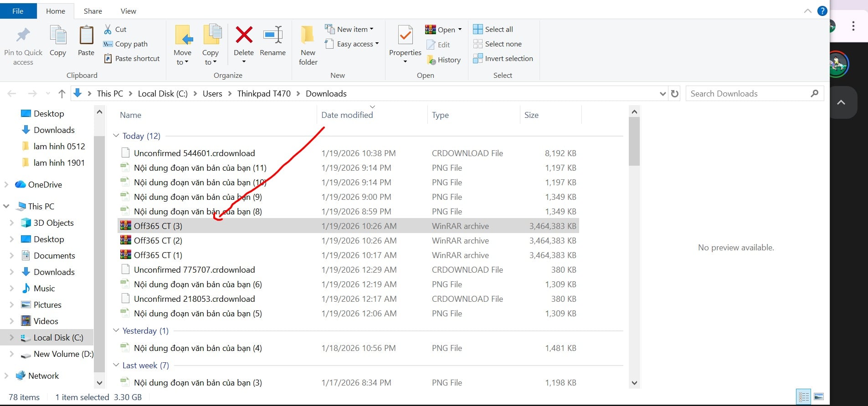Click the Search Downloads input box
This screenshot has height=406, width=868.
tap(747, 94)
